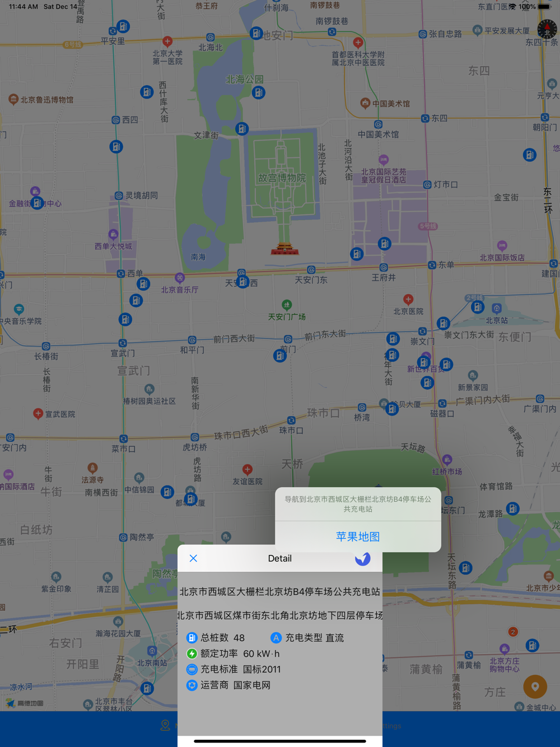Tap the 总桩数 48 value
560x747 pixels.
(x=239, y=638)
